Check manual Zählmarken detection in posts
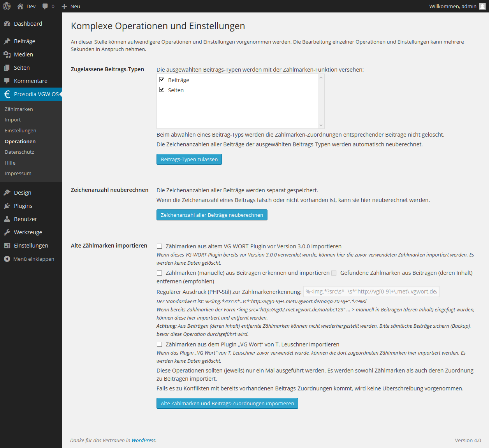489x448 pixels. (x=159, y=273)
